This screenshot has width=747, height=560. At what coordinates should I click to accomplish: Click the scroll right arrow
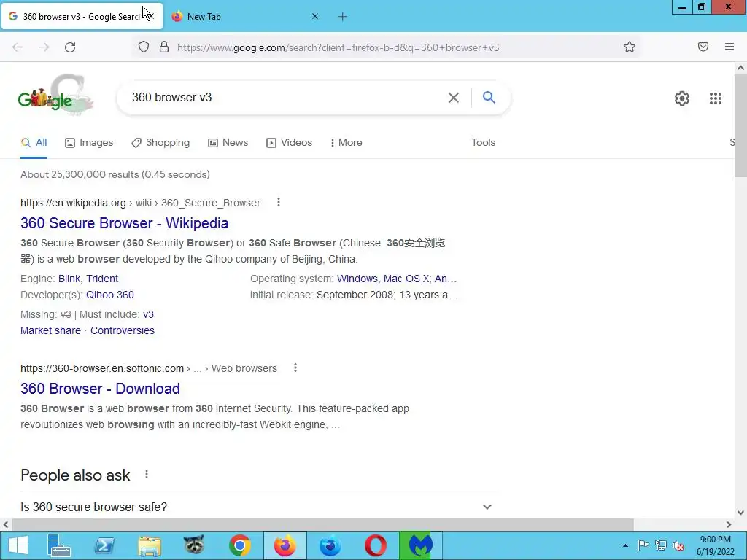tap(729, 524)
